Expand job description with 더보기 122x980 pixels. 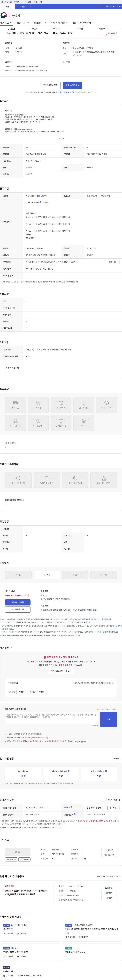pos(61,139)
